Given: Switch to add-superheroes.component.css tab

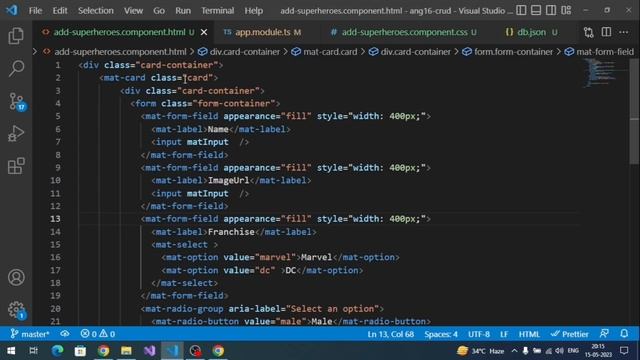Looking at the screenshot, I should click(403, 32).
